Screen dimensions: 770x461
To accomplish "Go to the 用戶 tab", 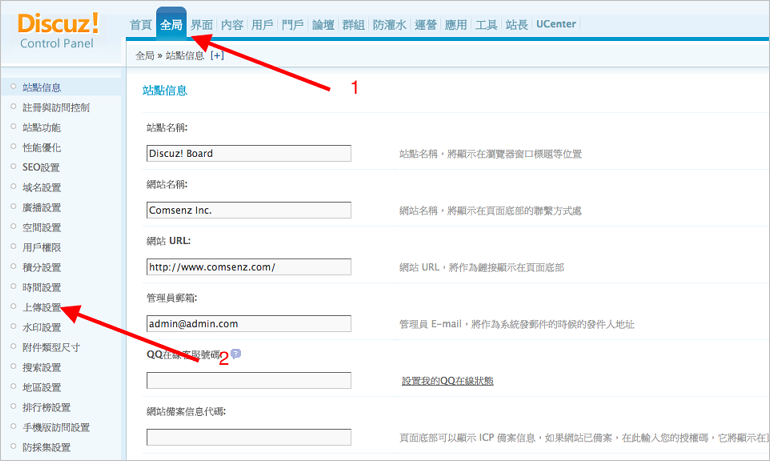I will (x=262, y=24).
